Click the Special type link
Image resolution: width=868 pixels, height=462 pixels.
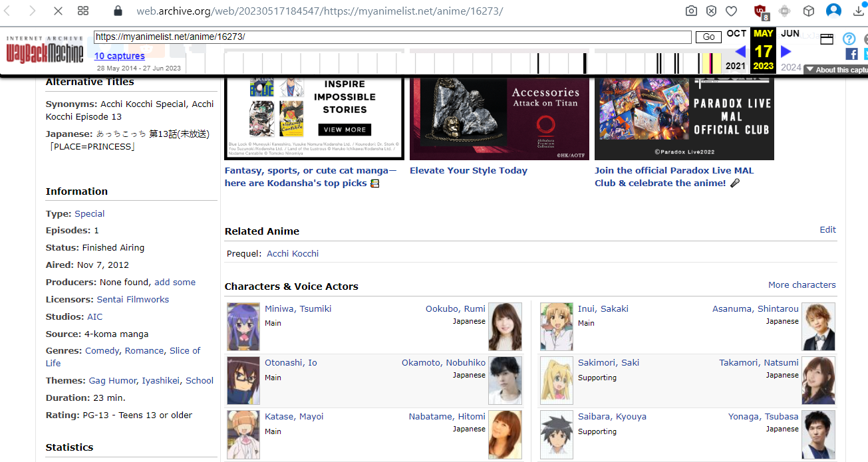(x=90, y=214)
